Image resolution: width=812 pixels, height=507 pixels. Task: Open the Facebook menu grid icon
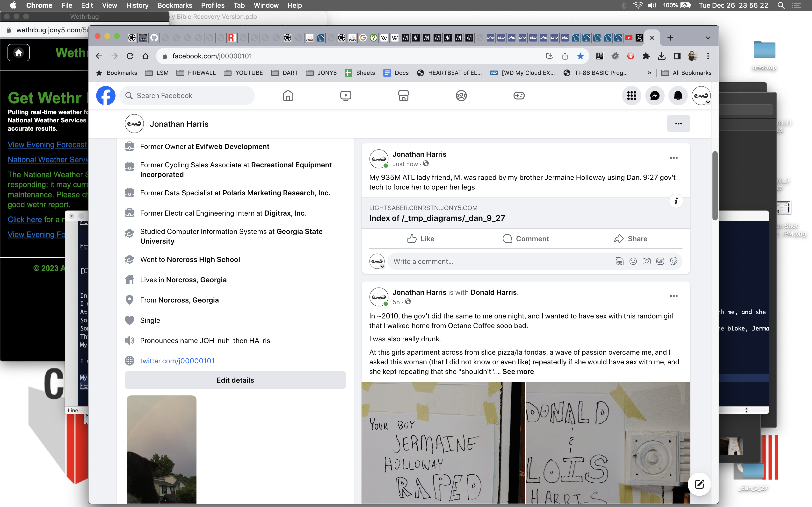(x=631, y=96)
